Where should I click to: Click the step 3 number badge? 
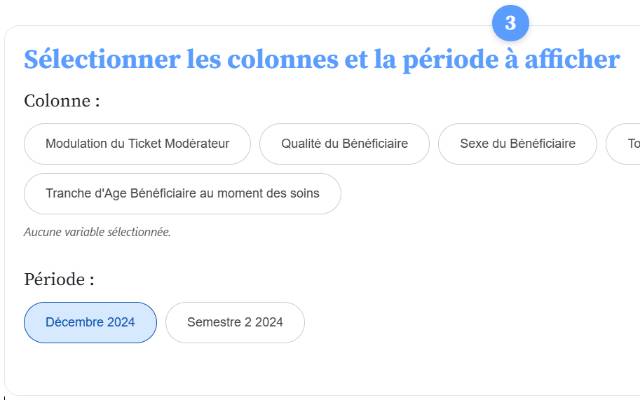coord(510,23)
